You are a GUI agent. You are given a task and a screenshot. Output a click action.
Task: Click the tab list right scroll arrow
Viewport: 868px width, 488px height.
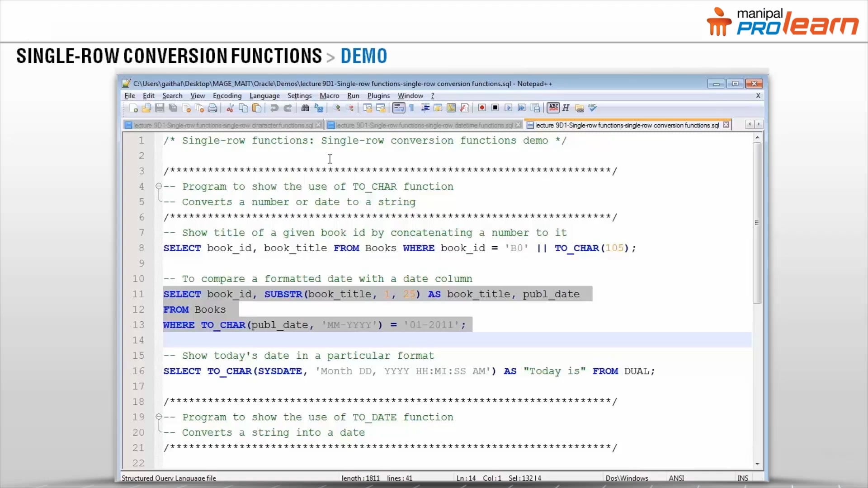pyautogui.click(x=759, y=124)
